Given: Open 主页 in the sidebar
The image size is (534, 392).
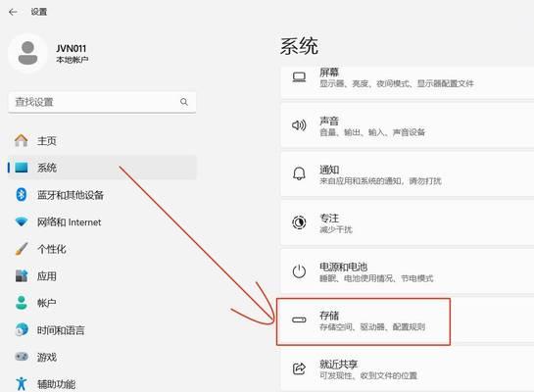Looking at the screenshot, I should pos(102,141).
